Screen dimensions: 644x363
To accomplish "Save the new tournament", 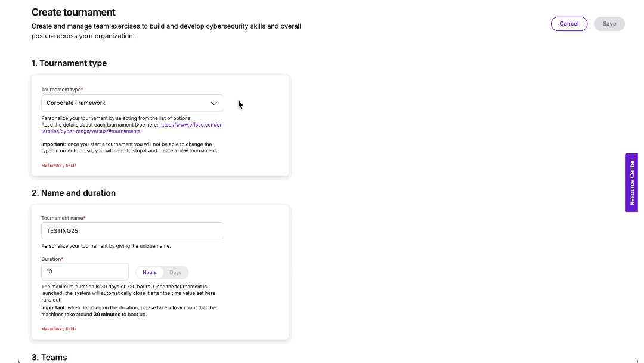I will click(x=609, y=23).
